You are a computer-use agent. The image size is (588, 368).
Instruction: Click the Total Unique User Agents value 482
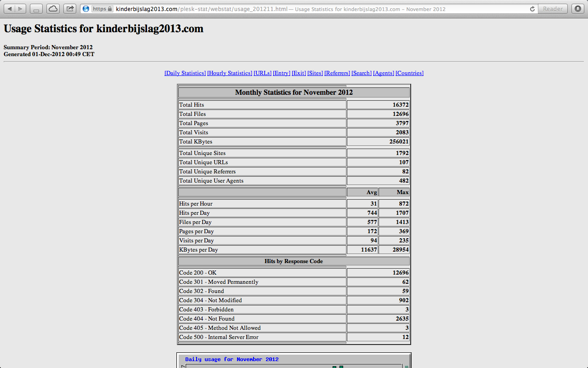click(x=404, y=181)
